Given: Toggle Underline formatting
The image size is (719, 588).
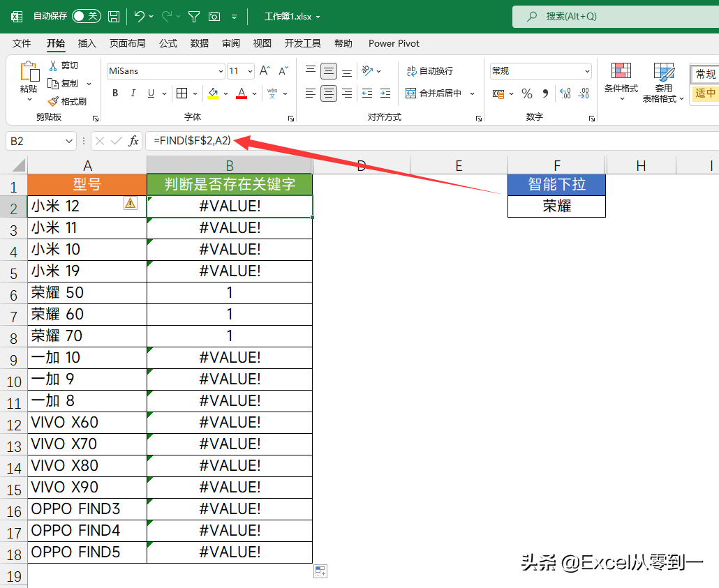Looking at the screenshot, I should pos(151,93).
